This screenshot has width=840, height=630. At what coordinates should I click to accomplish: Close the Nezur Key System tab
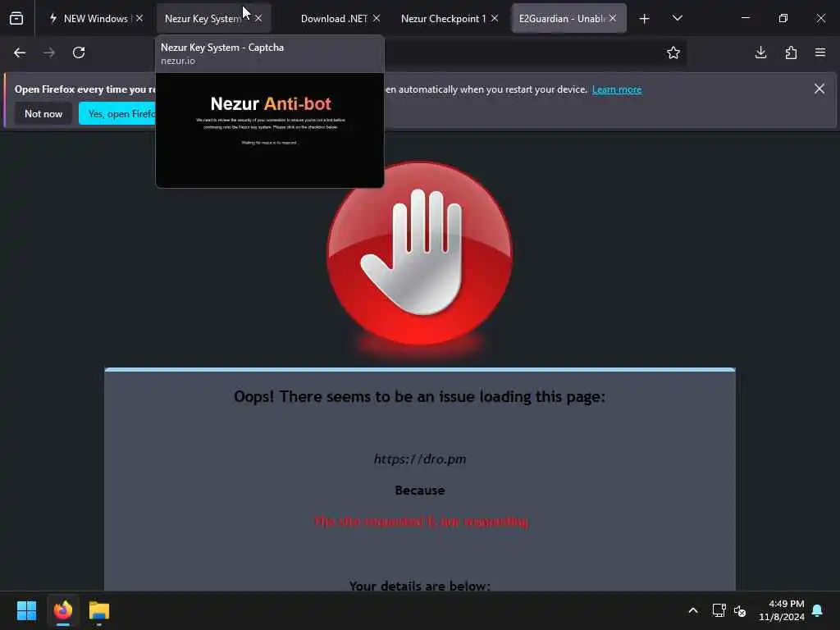point(258,18)
